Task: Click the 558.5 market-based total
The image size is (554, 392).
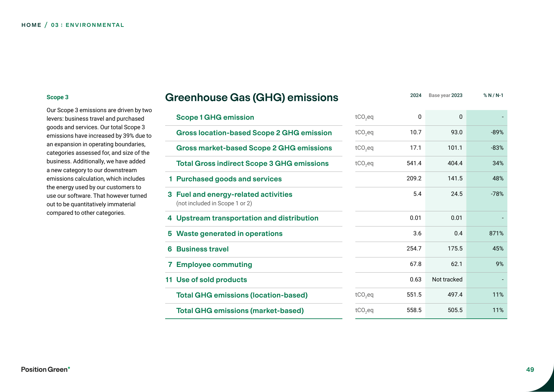Action: (x=414, y=310)
